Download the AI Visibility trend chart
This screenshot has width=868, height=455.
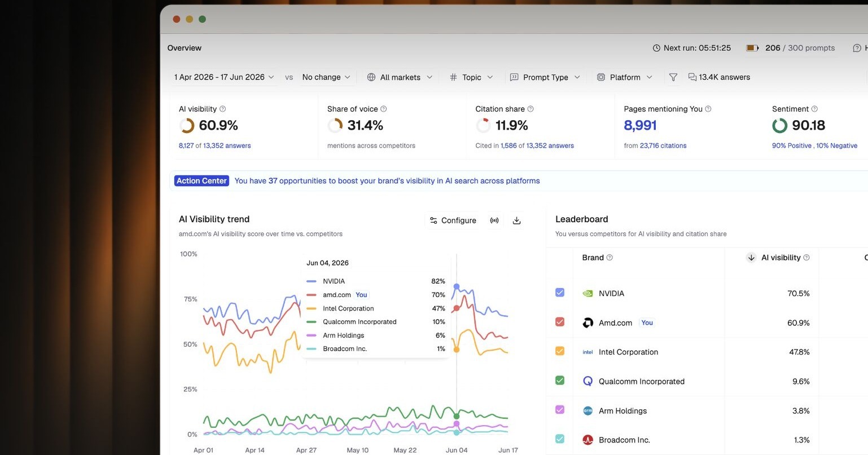tap(516, 220)
